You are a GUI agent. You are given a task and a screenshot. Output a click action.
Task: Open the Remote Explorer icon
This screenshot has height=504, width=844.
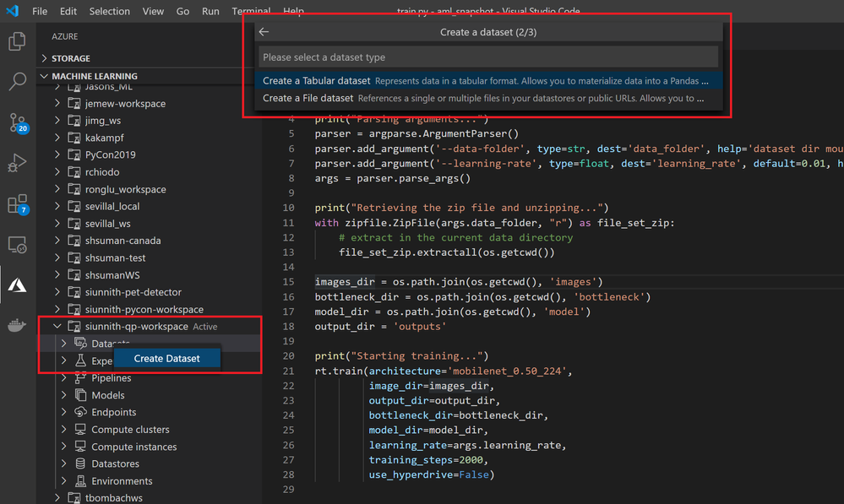click(x=17, y=245)
